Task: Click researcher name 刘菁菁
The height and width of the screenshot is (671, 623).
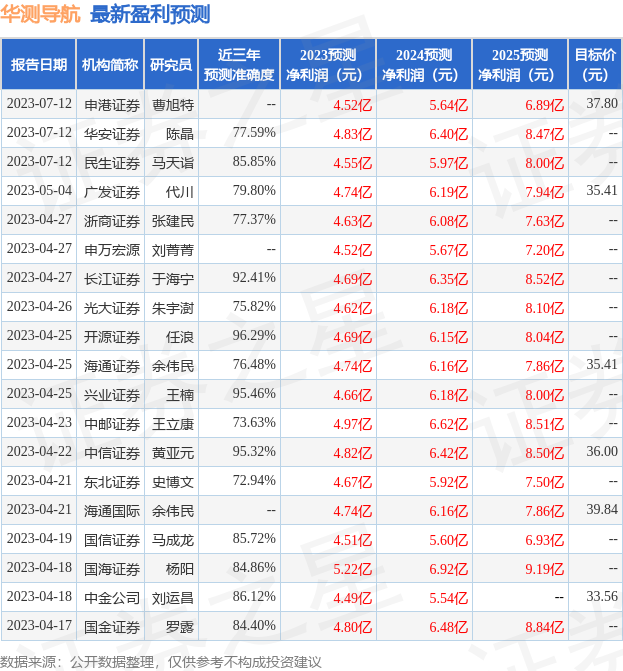Action: click(173, 250)
